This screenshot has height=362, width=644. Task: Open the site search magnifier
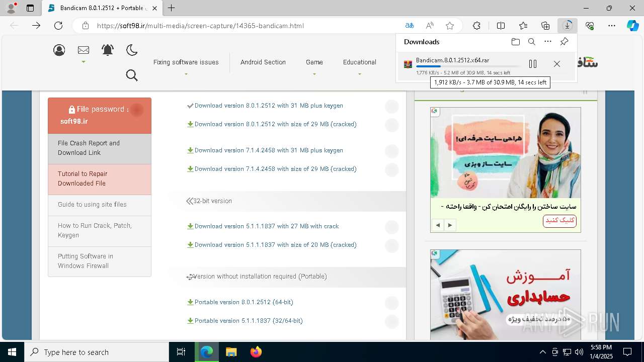pos(132,75)
